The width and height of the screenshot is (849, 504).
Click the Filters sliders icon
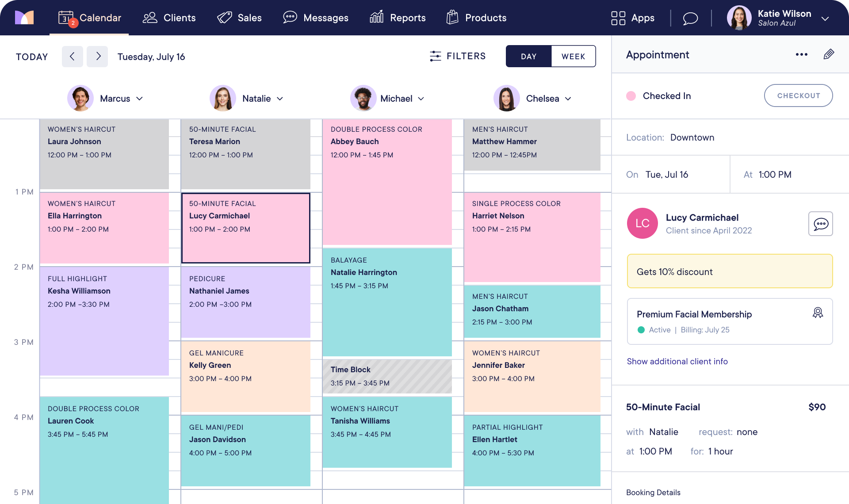(x=436, y=56)
